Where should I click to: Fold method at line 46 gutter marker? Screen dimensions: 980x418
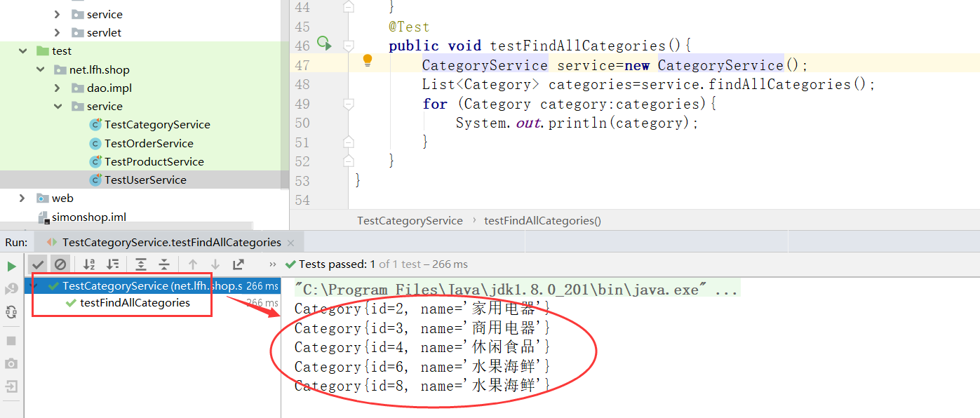(x=349, y=46)
